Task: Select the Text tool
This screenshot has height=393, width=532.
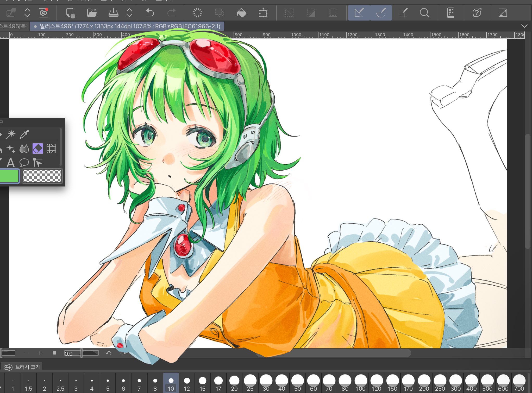Action: click(x=11, y=163)
